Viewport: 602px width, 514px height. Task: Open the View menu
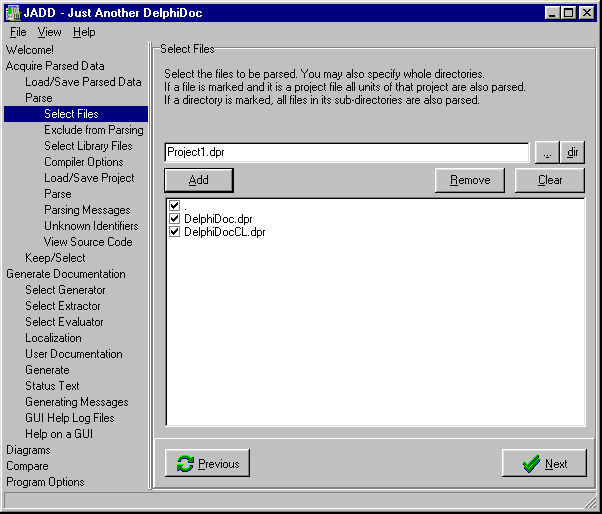[x=49, y=32]
